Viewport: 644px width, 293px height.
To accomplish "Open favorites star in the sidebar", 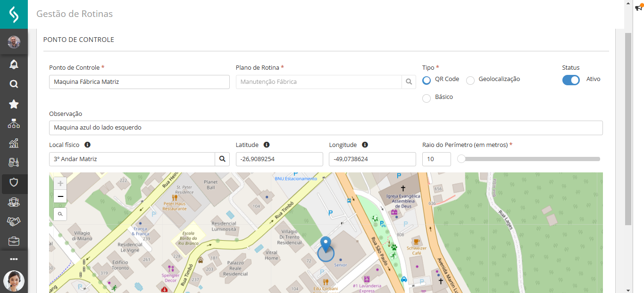I will click(x=14, y=104).
